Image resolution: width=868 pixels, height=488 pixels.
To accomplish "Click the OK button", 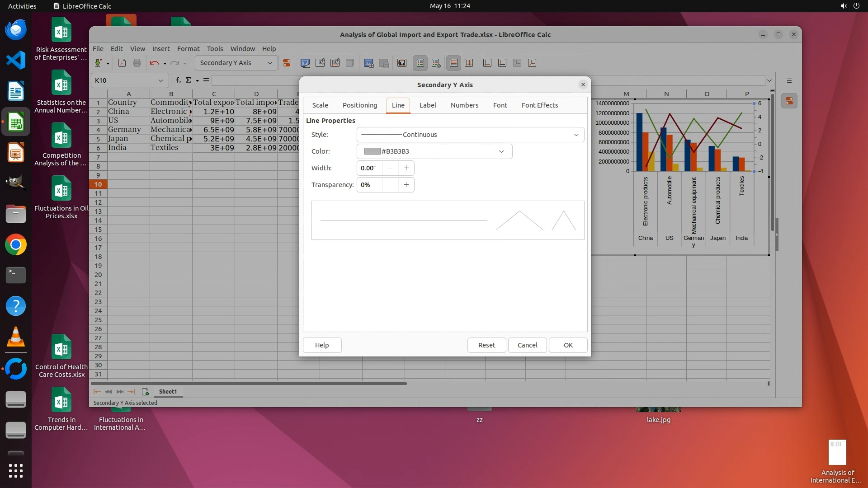I will click(x=568, y=345).
